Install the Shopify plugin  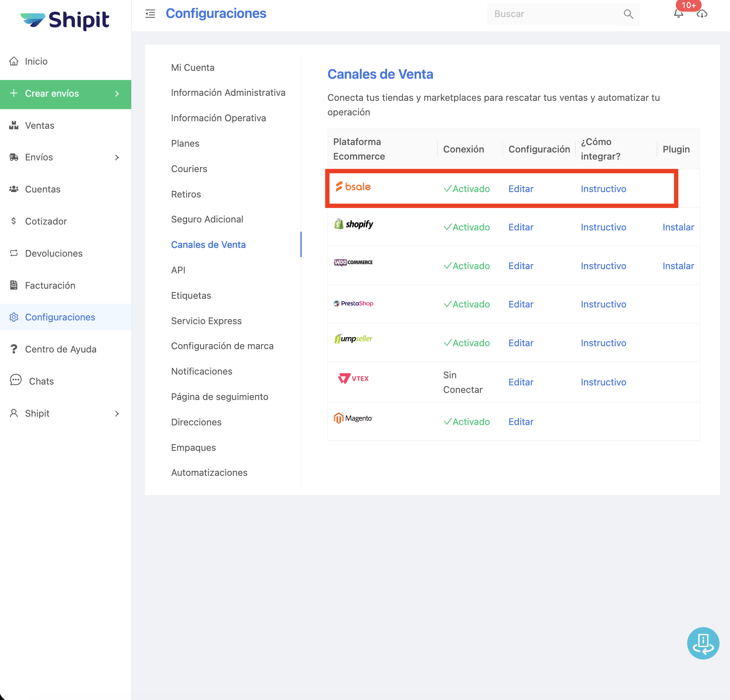pyautogui.click(x=678, y=227)
